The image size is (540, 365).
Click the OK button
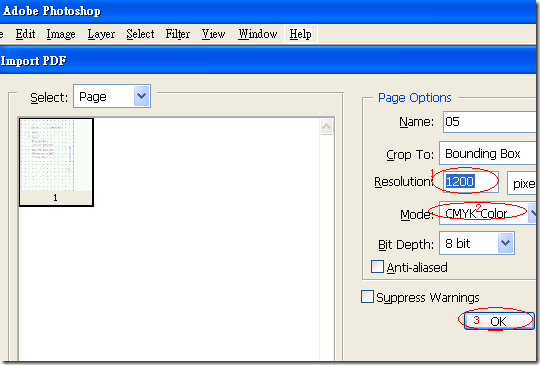498,321
